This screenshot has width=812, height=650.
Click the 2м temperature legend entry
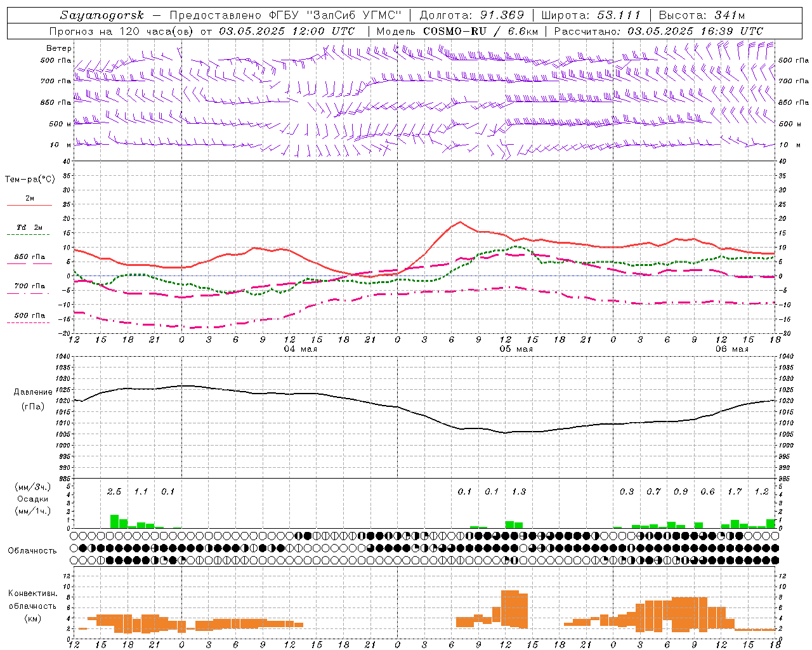[x=30, y=199]
